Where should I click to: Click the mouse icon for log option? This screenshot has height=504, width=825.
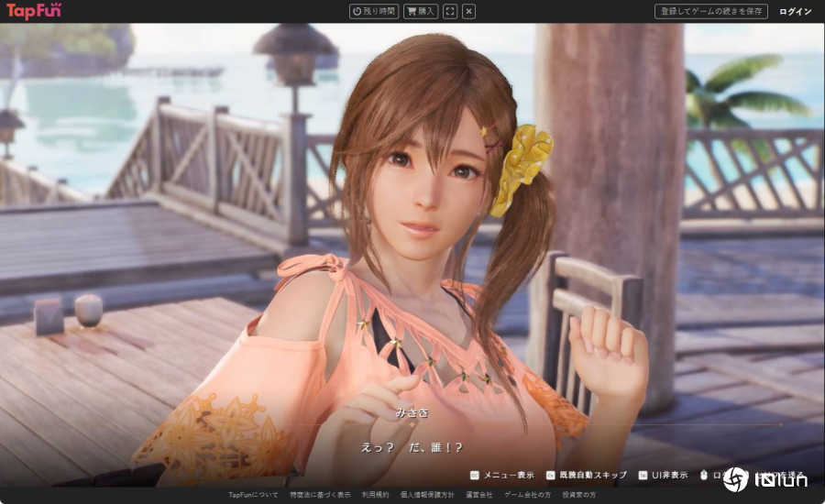704,476
